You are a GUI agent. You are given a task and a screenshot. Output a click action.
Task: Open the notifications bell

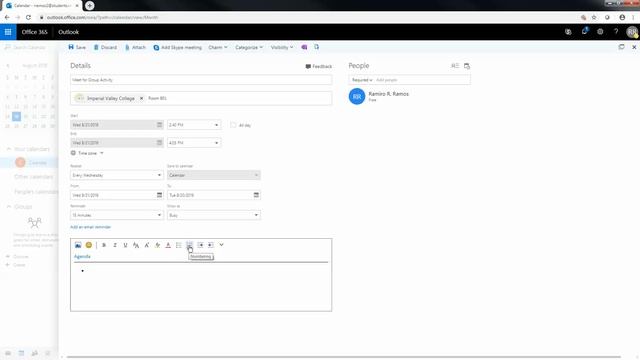584,31
